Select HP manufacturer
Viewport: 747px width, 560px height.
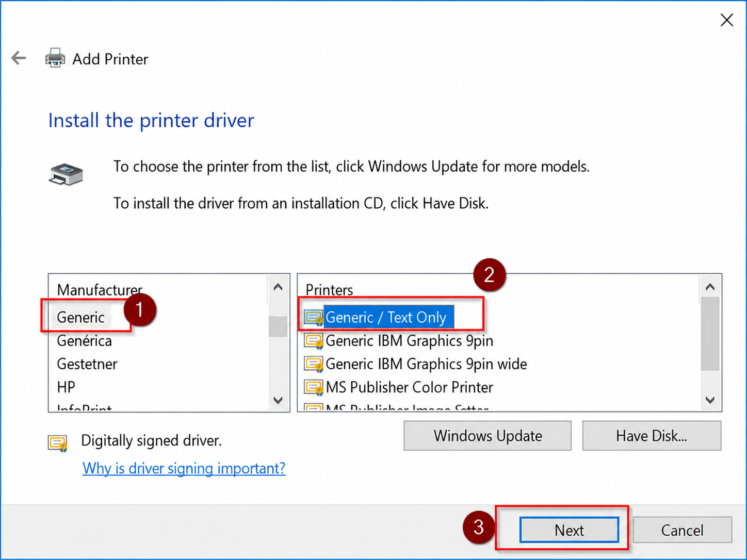tap(66, 387)
